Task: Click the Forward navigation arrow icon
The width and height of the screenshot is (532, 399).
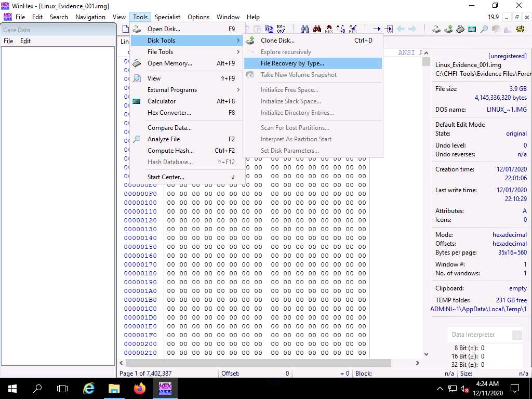Action: coord(412,29)
